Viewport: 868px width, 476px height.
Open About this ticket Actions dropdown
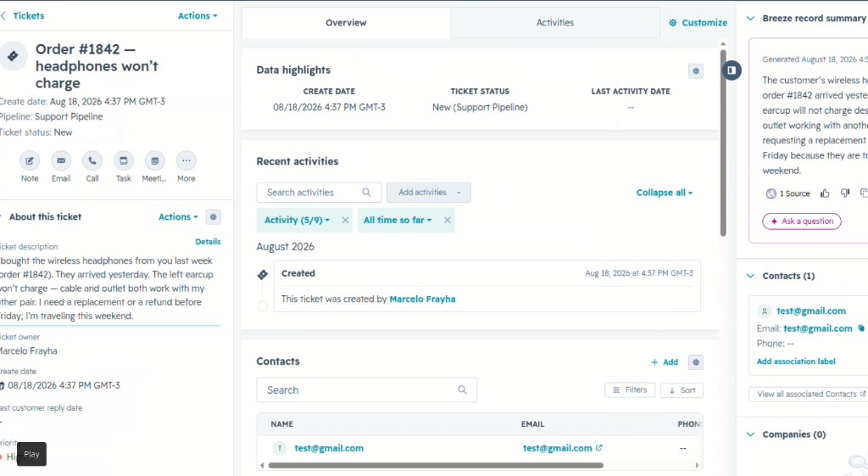coord(178,216)
